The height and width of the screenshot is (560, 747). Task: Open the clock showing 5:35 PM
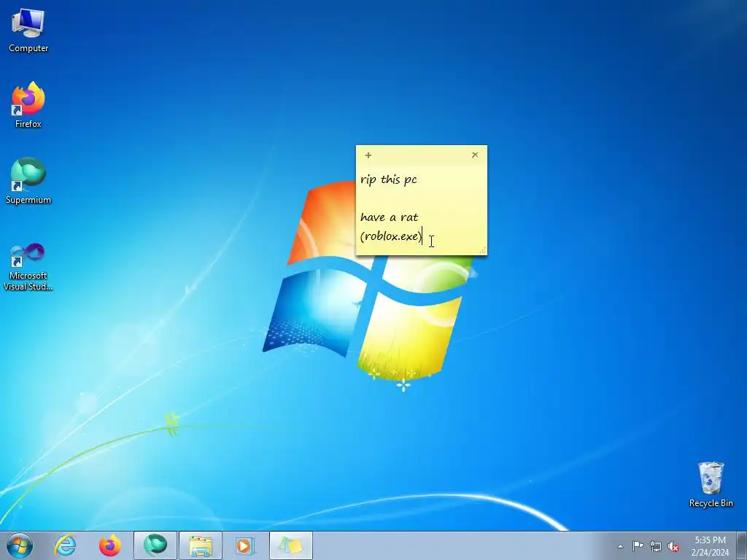click(710, 546)
